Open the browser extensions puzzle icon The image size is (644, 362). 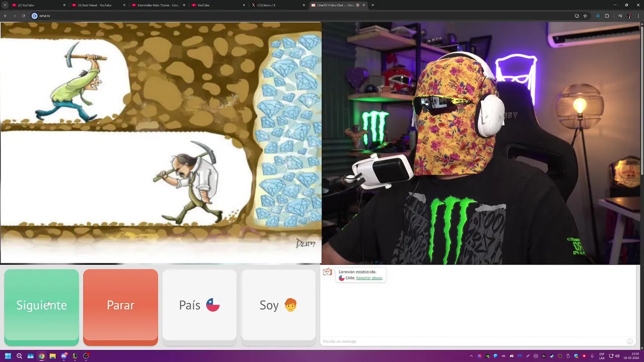607,16
